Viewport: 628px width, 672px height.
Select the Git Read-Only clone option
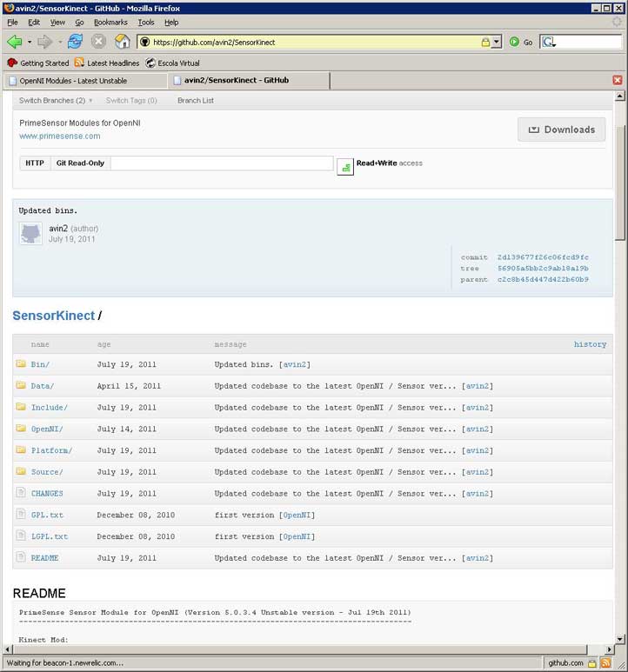pos(80,163)
